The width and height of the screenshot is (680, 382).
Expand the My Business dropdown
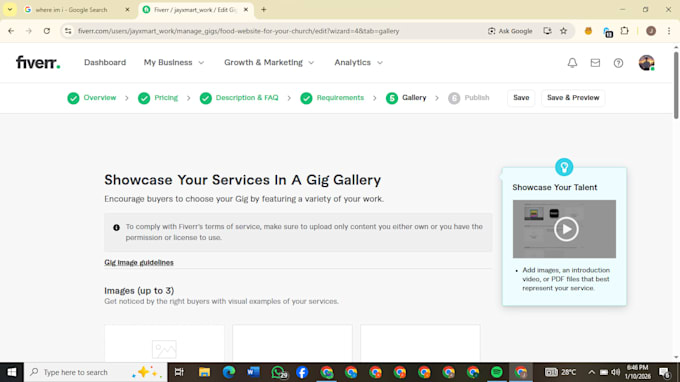(x=174, y=62)
